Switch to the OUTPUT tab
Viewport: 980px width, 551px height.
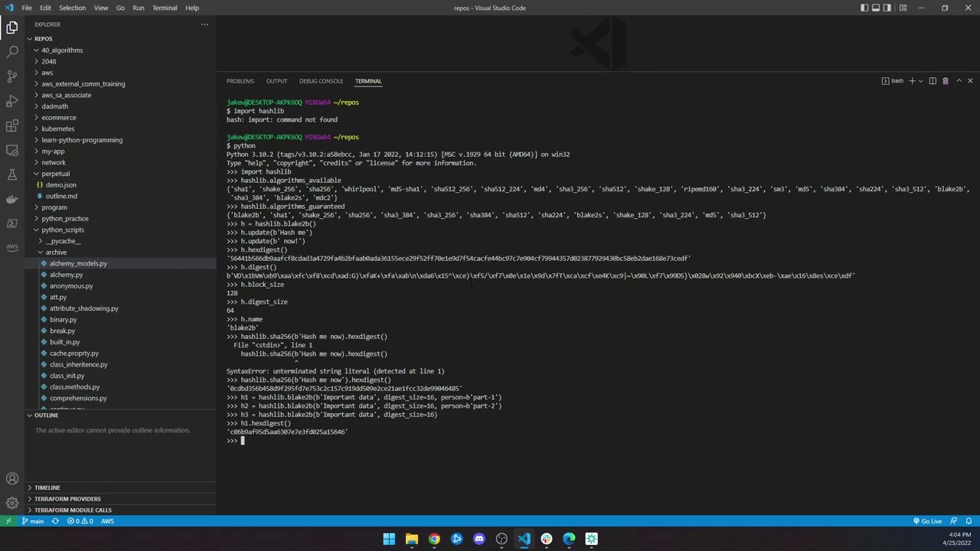[x=276, y=81]
